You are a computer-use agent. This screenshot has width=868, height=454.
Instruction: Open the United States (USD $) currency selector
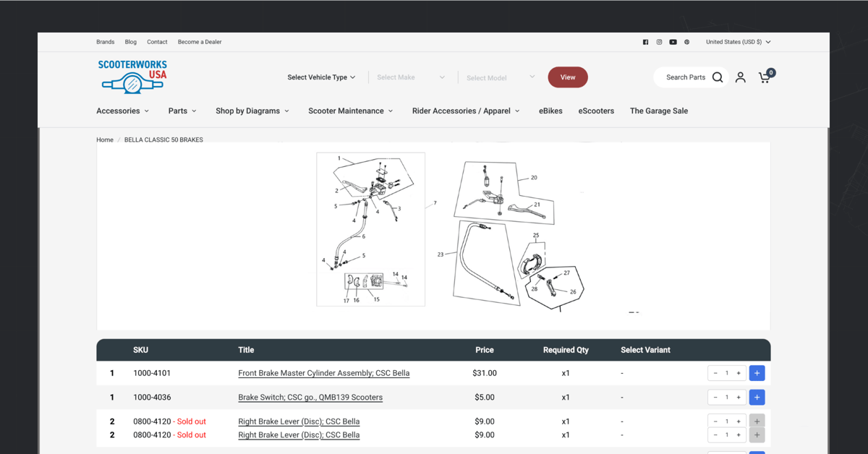(x=738, y=42)
